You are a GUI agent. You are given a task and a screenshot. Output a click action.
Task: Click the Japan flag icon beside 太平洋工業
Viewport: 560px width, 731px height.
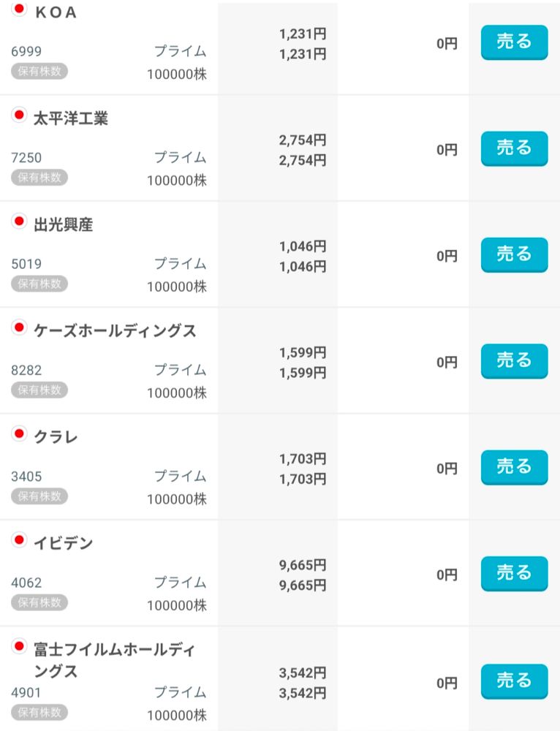19,115
